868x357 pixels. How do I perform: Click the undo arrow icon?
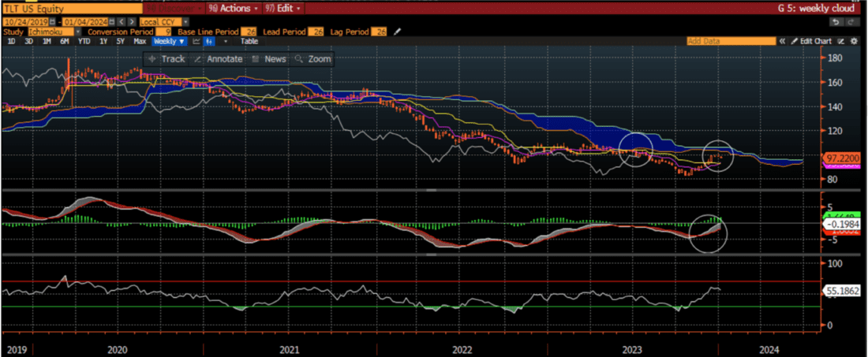pos(836,21)
